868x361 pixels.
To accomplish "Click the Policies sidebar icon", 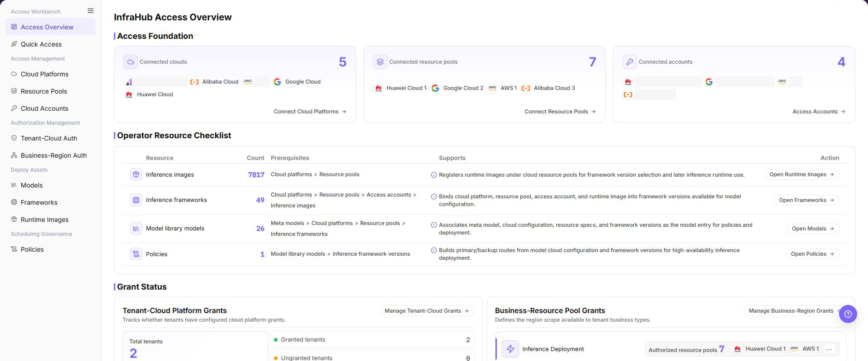I will (x=14, y=249).
